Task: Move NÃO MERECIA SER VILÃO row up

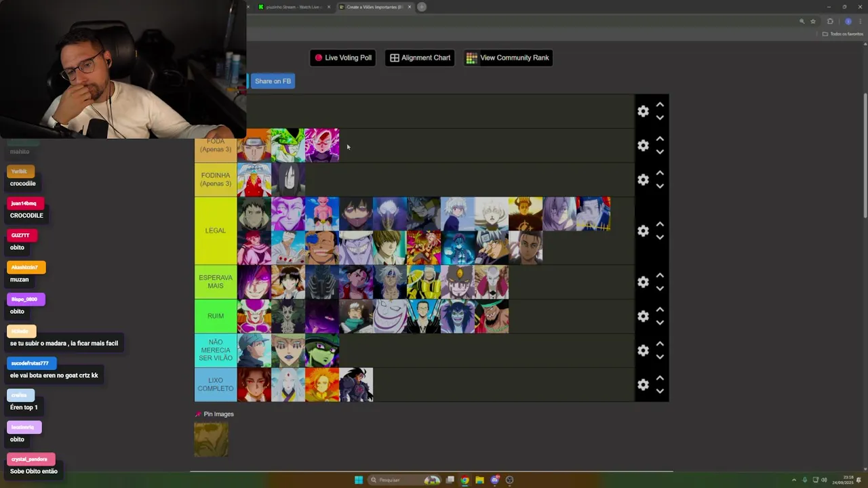Action: click(660, 344)
